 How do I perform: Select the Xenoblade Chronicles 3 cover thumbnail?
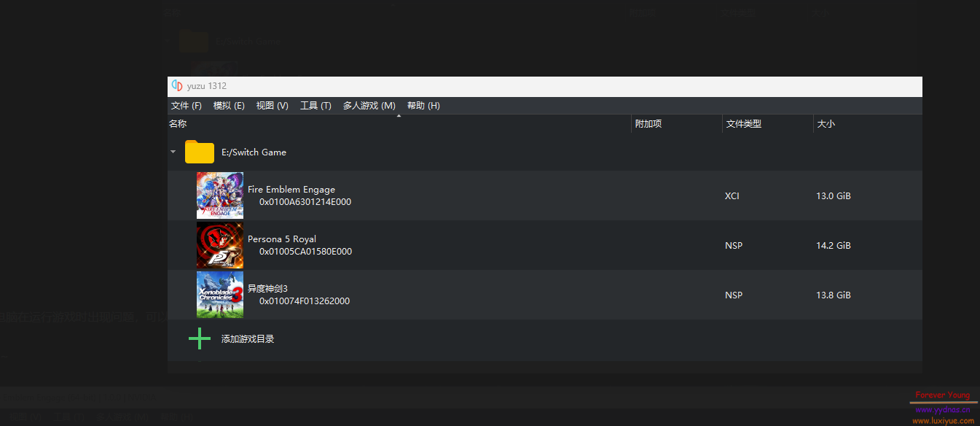pyautogui.click(x=220, y=295)
